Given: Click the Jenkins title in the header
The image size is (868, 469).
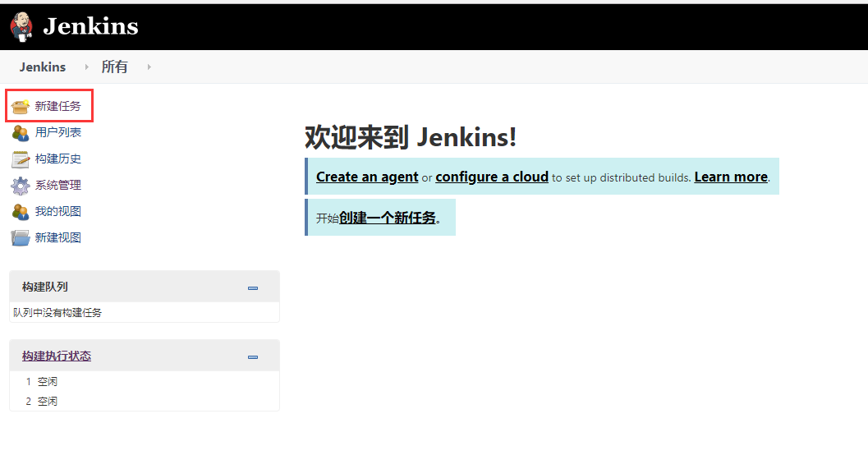Looking at the screenshot, I should point(91,26).
